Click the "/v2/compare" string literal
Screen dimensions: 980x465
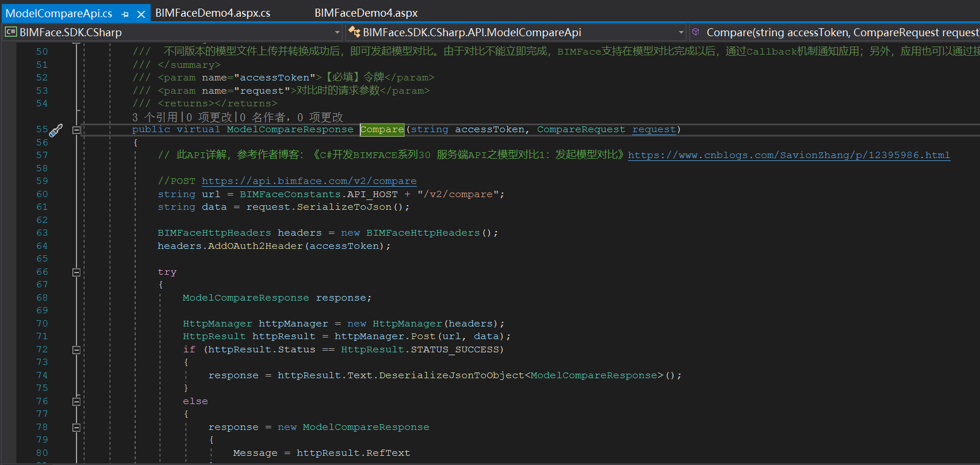click(x=458, y=194)
